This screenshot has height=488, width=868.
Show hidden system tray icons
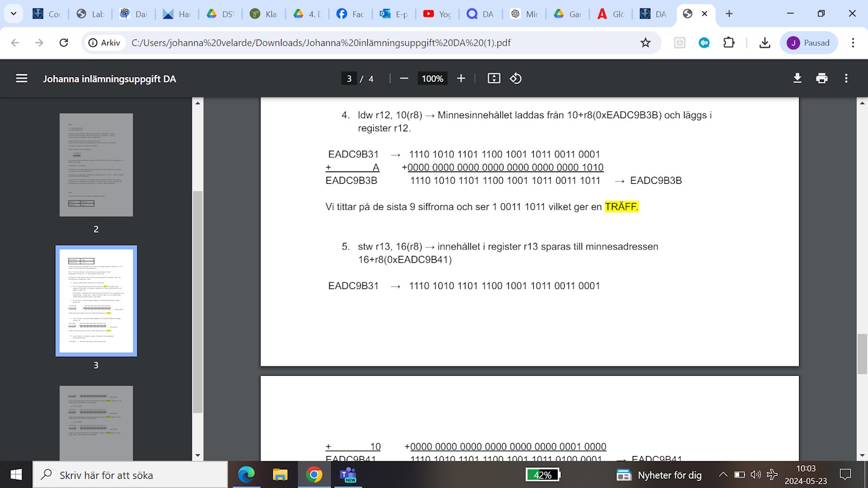click(x=723, y=475)
